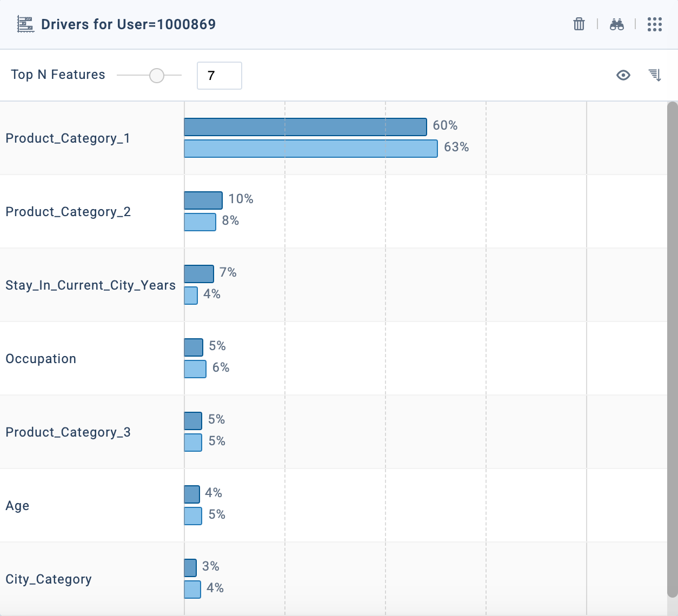Select the Product_Category_1 feature label
The image size is (678, 616).
point(68,138)
